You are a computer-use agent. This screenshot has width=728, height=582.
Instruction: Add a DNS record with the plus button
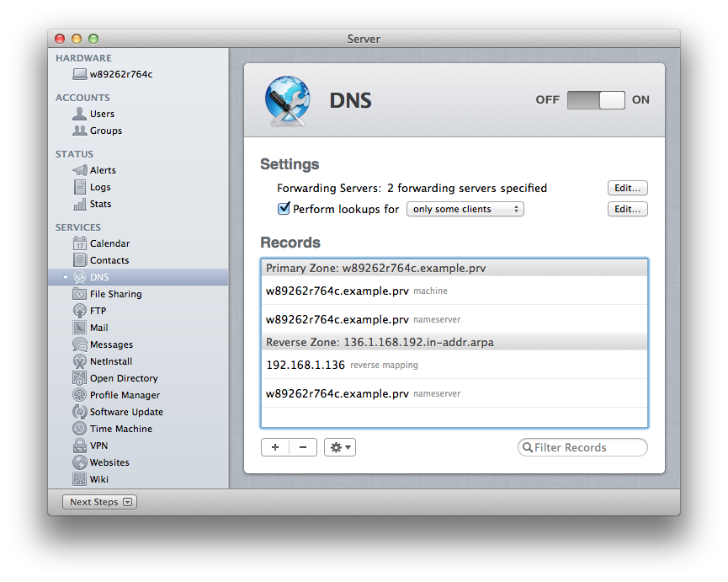[275, 447]
